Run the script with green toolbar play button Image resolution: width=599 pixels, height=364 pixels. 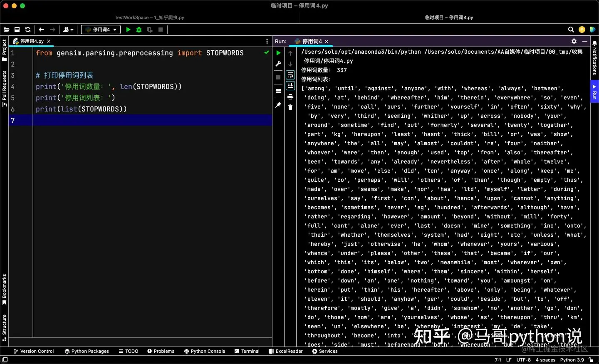[x=128, y=30]
